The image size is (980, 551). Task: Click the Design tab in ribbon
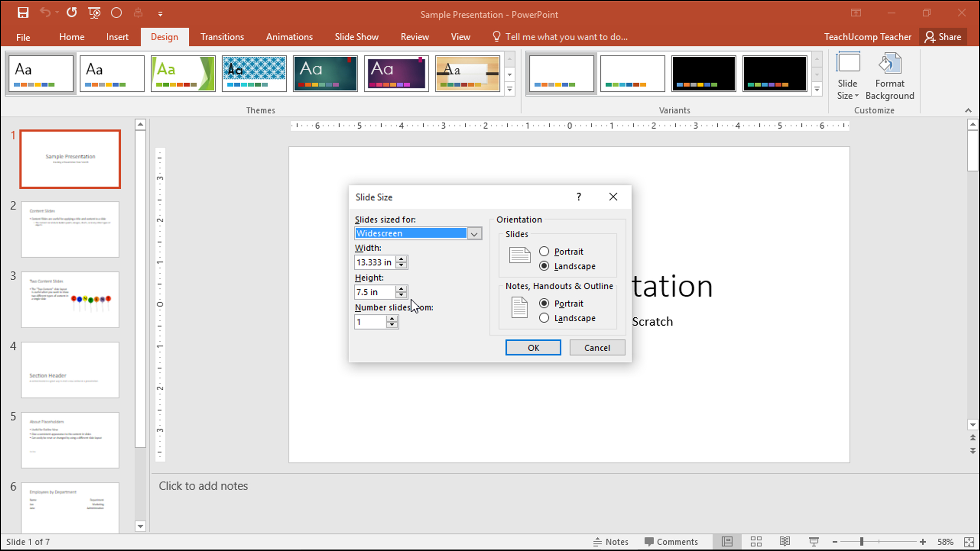(164, 36)
